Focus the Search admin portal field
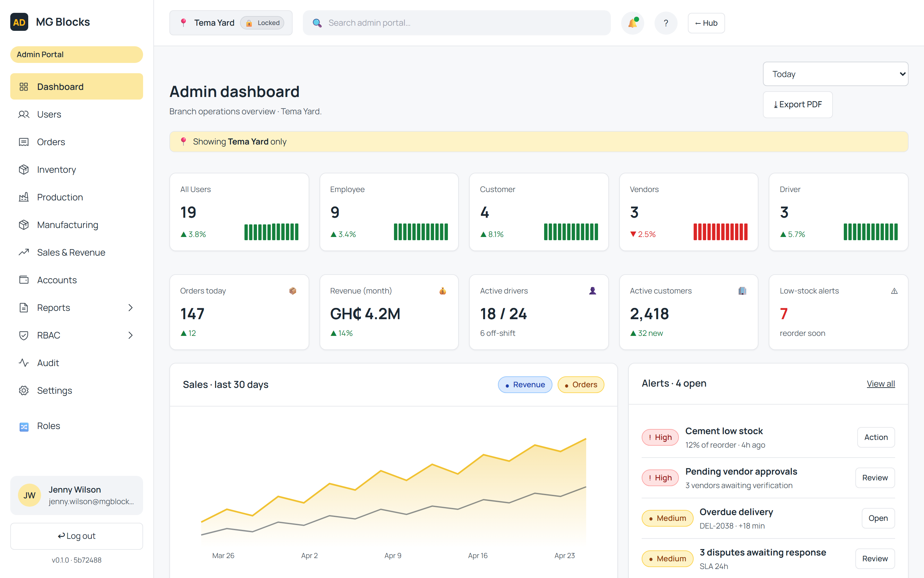 tap(457, 23)
